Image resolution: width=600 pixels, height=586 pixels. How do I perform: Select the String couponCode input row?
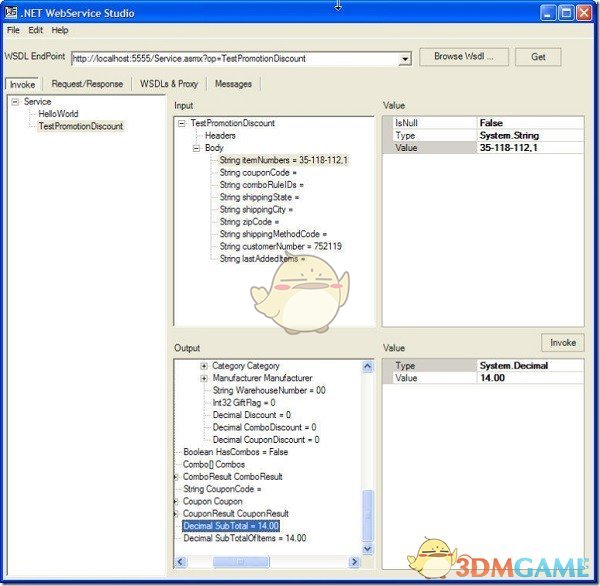pos(258,173)
